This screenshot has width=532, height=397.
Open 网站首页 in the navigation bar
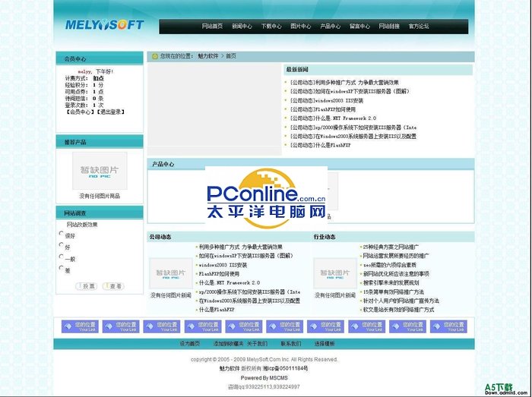pos(212,26)
